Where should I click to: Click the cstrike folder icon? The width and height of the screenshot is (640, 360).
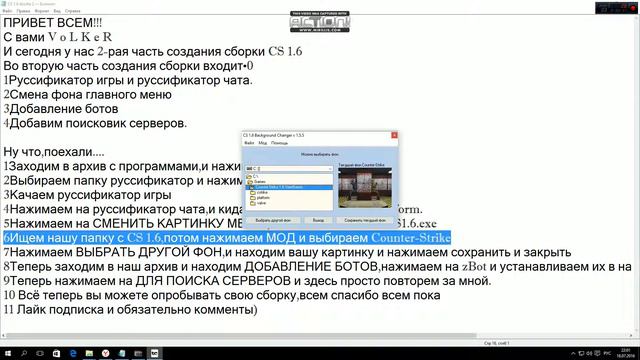point(253,192)
